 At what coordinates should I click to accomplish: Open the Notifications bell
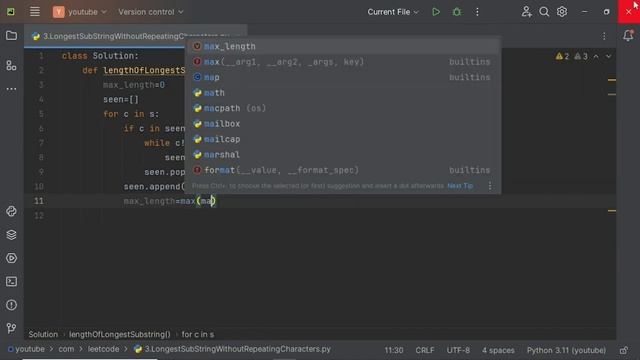628,36
